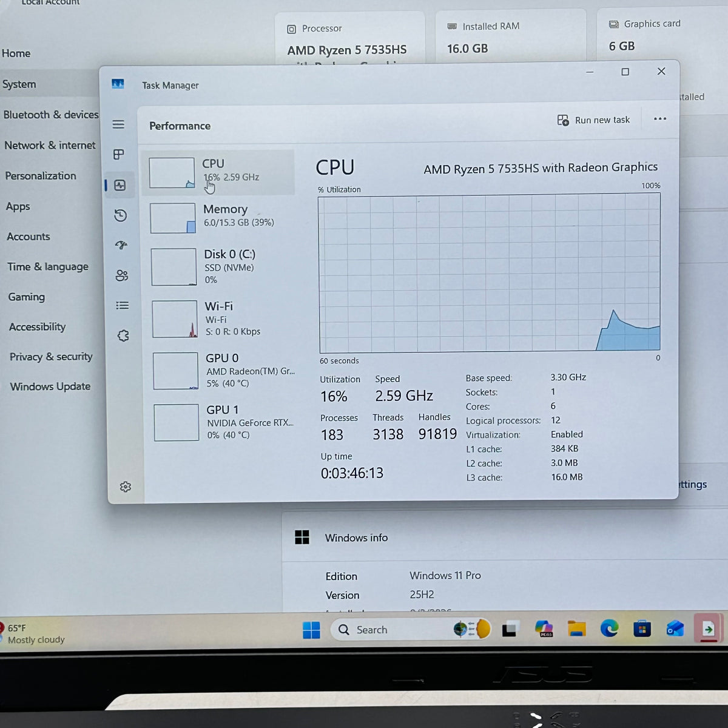Click Run new task button
Viewport: 728px width, 728px height.
593,120
